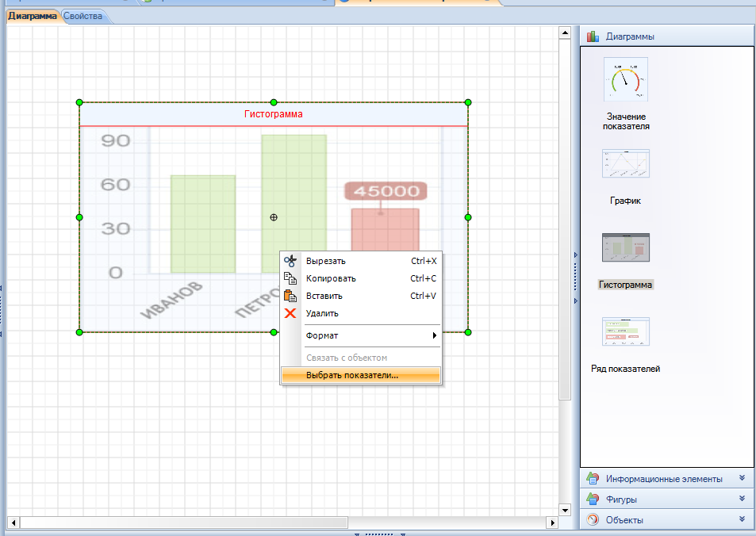Screen dimensions: 756x536
Task: Click the Диаграммы panel header
Action: click(666, 36)
